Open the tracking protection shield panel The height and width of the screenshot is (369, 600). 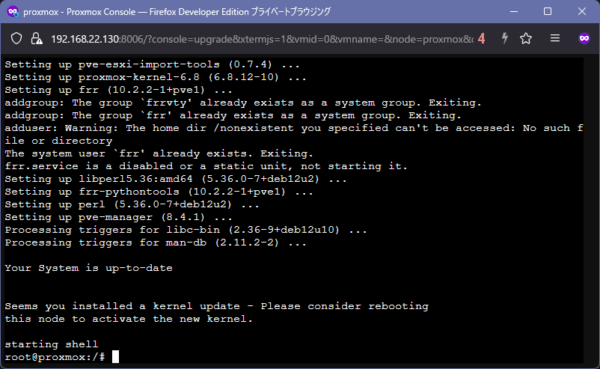pyautogui.click(x=16, y=38)
